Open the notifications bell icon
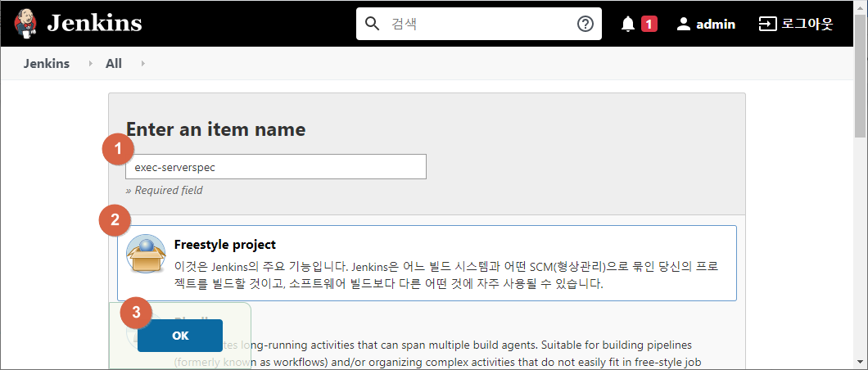 (628, 25)
